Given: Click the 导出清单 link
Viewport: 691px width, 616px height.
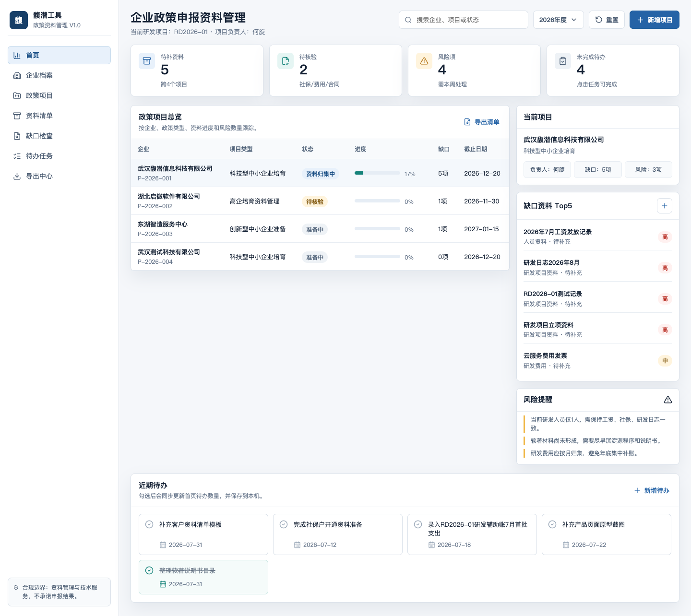Looking at the screenshot, I should pyautogui.click(x=482, y=122).
